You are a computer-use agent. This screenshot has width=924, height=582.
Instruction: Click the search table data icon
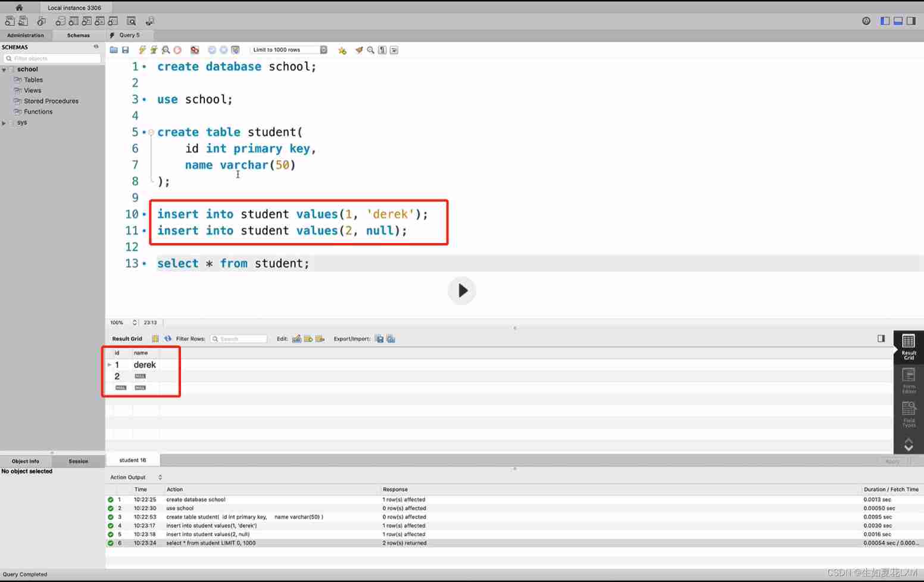pos(132,21)
